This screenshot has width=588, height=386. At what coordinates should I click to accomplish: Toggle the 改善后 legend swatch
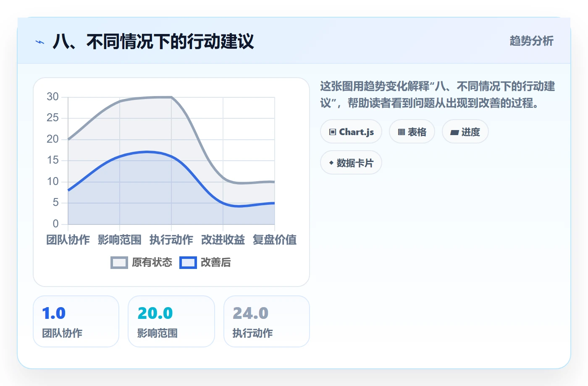pos(188,263)
